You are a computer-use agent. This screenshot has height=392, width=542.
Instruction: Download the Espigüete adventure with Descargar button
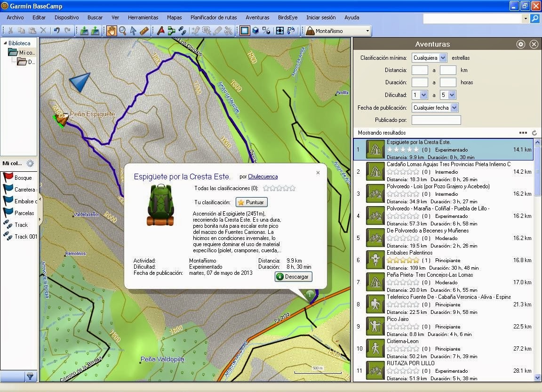click(293, 277)
